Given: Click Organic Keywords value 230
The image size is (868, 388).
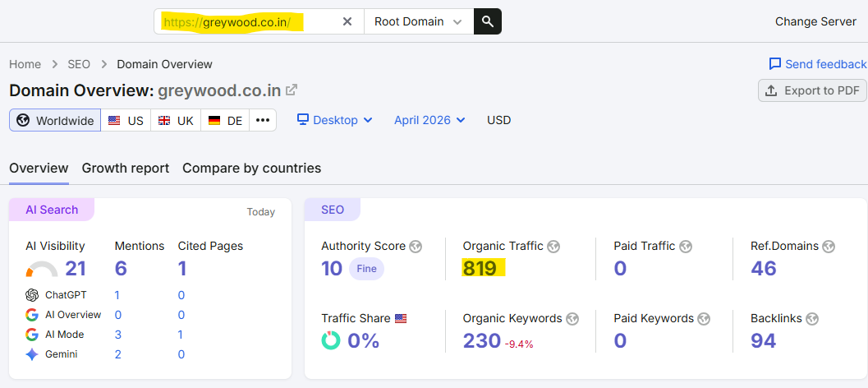Looking at the screenshot, I should point(481,340).
